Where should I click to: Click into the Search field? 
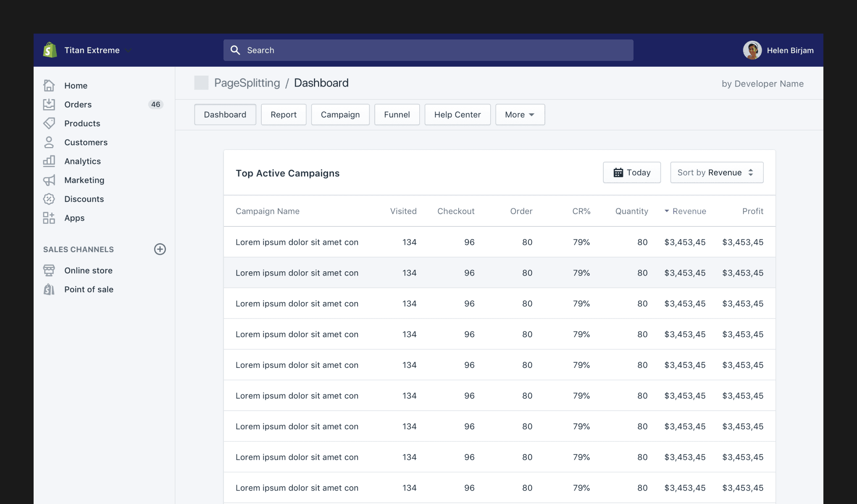tap(428, 50)
